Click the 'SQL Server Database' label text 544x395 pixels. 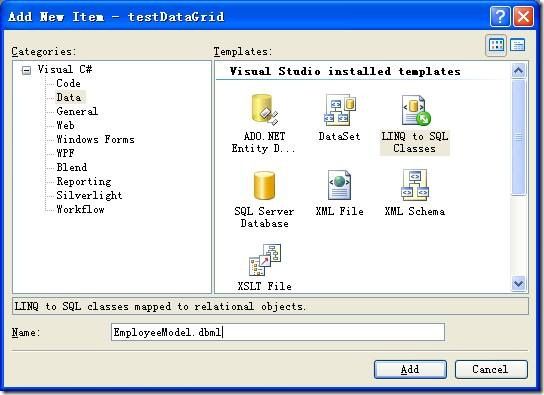point(264,217)
